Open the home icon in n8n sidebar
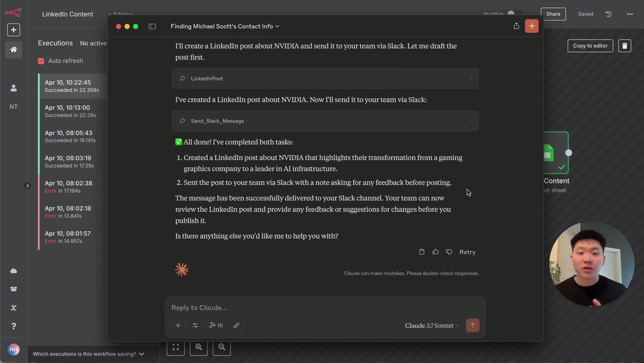Screen dimensions: 644x363 [13, 49]
